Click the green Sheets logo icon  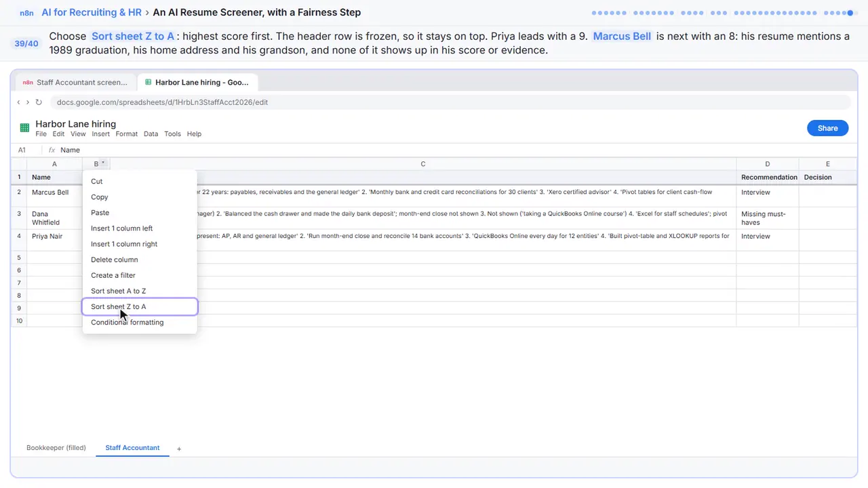[x=24, y=128]
